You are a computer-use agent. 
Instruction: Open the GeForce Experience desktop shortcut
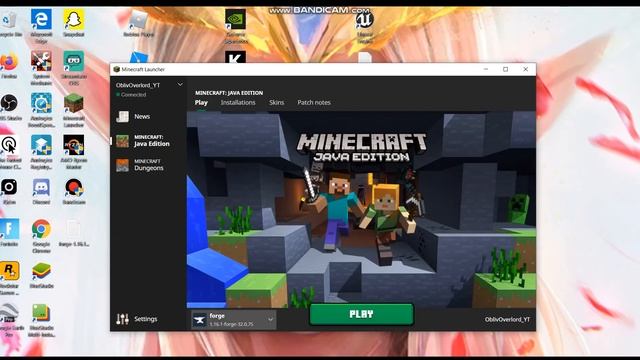pyautogui.click(x=236, y=27)
